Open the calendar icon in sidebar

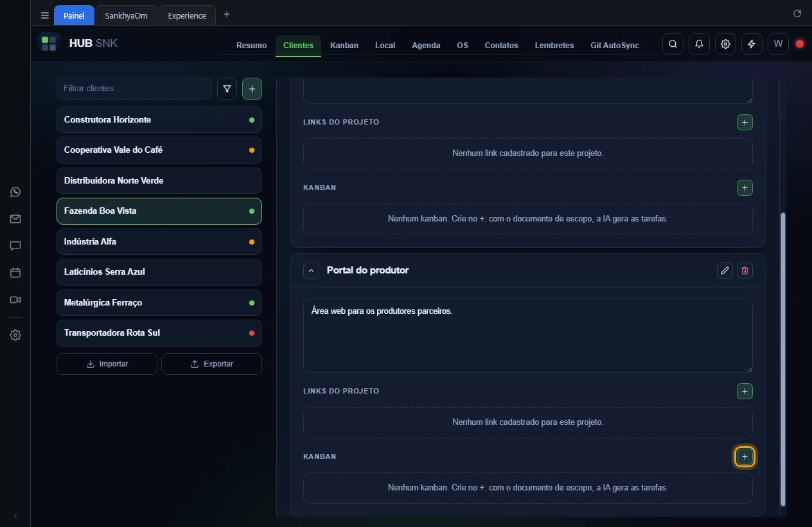point(15,273)
